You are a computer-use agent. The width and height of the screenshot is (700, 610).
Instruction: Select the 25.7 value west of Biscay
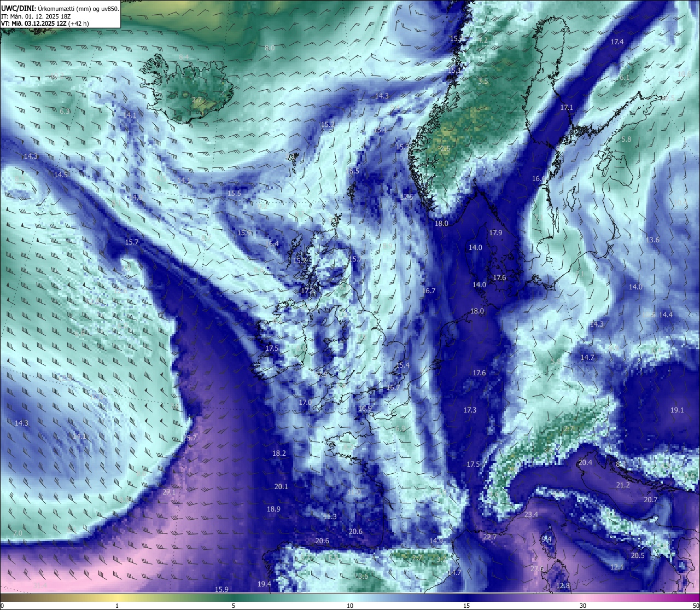click(190, 438)
